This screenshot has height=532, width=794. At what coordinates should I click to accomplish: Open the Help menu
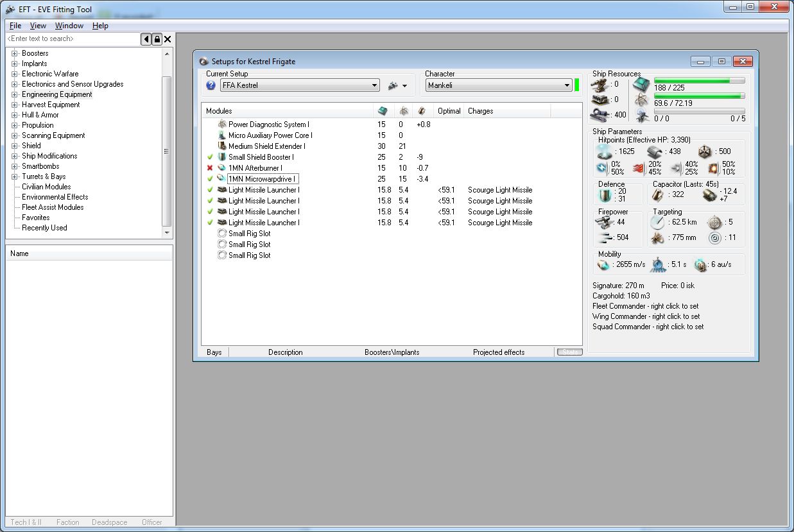(100, 26)
